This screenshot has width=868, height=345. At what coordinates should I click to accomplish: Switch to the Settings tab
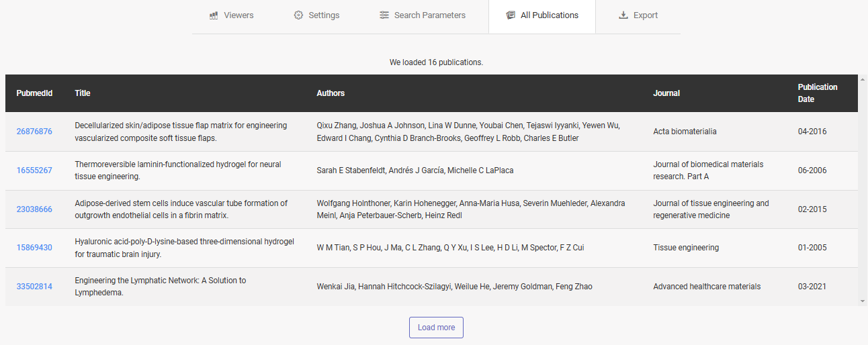coord(316,15)
